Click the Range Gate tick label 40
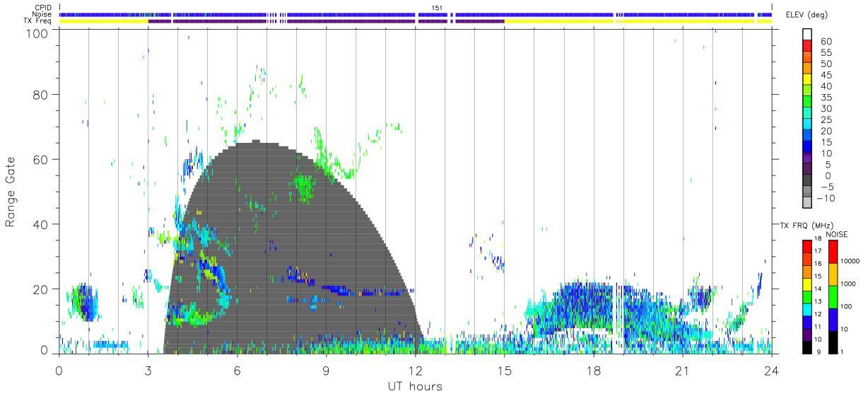 click(x=41, y=224)
